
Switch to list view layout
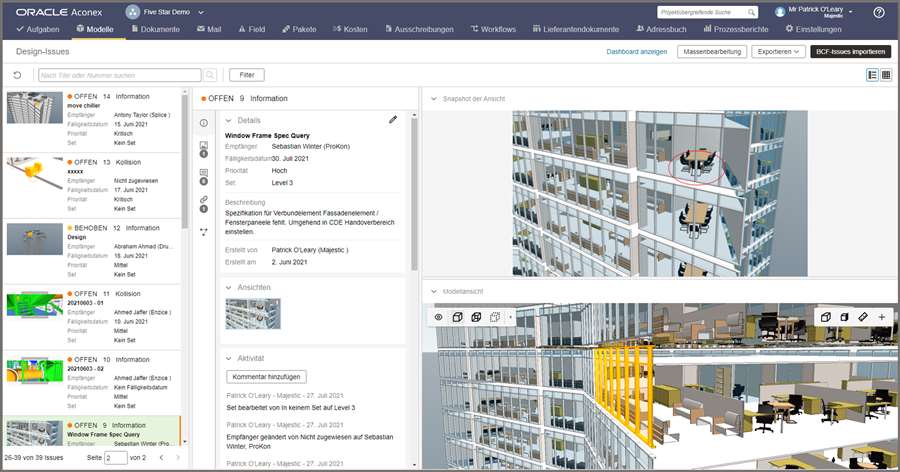(872, 75)
